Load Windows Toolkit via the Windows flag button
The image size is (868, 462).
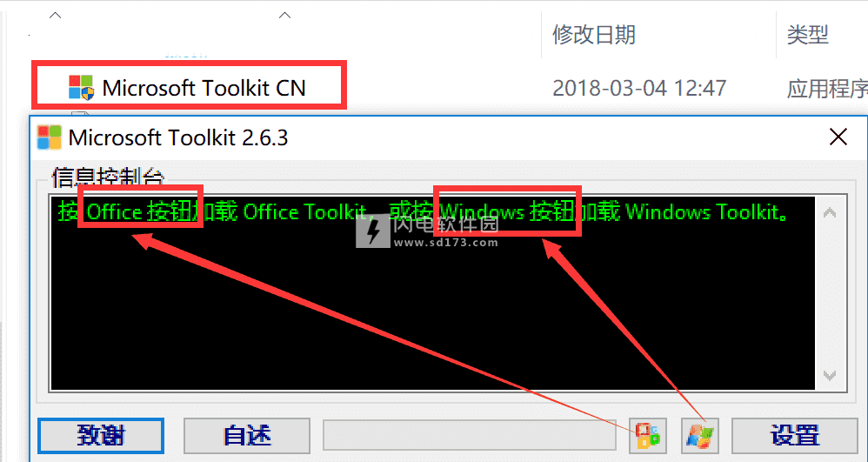(x=700, y=435)
